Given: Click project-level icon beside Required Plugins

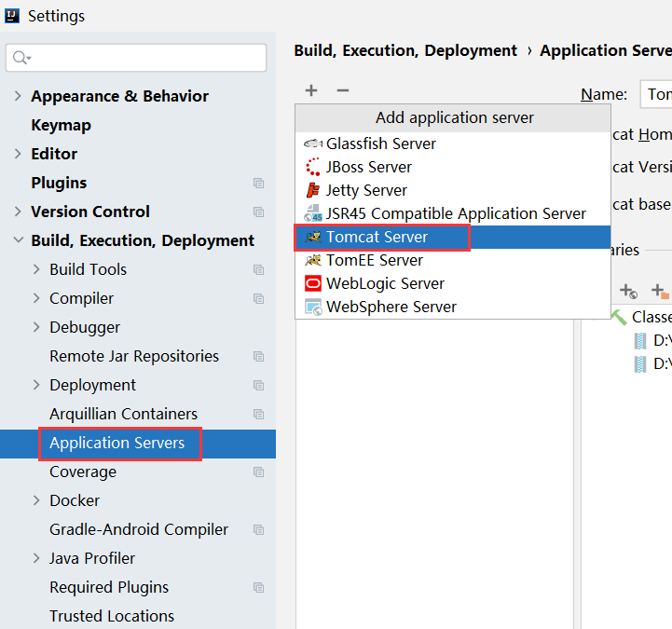Looking at the screenshot, I should (x=258, y=588).
